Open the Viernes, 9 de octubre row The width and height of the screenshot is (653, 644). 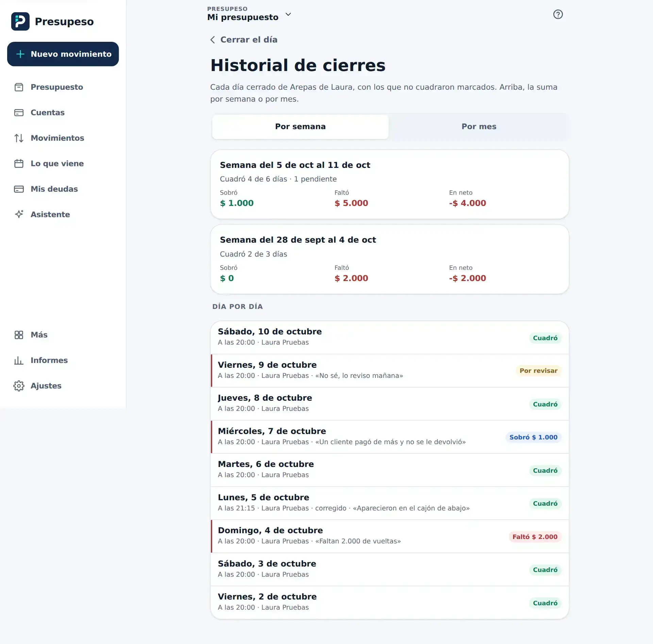point(389,371)
